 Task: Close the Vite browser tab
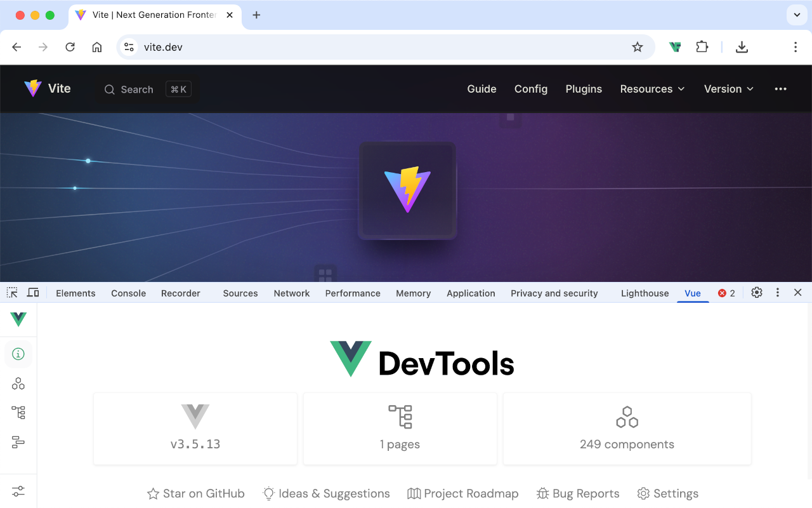click(230, 15)
